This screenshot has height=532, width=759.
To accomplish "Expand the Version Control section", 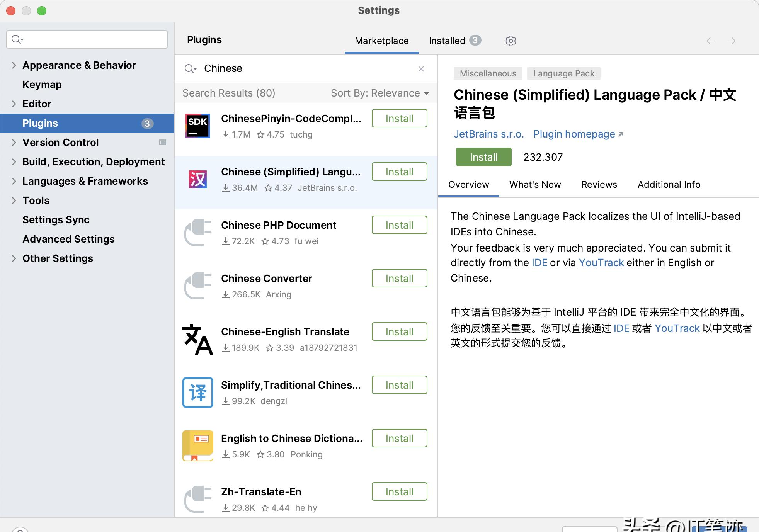I will [14, 143].
